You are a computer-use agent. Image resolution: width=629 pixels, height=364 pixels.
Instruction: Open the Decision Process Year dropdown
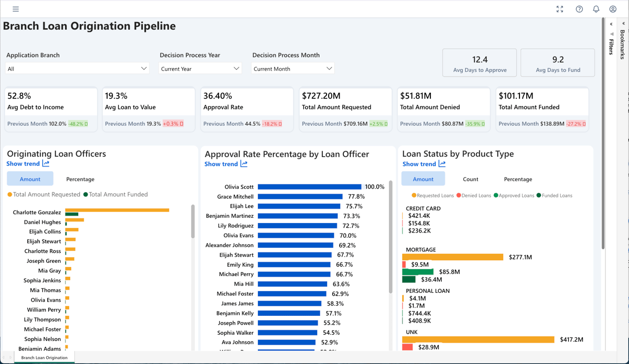pyautogui.click(x=200, y=69)
